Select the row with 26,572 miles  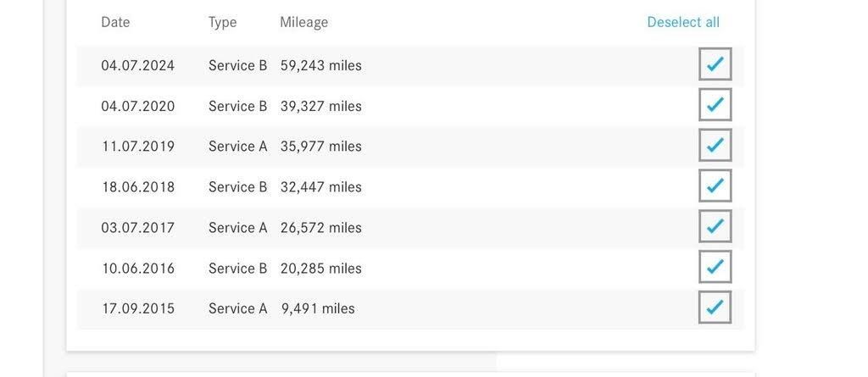pyautogui.click(x=410, y=228)
